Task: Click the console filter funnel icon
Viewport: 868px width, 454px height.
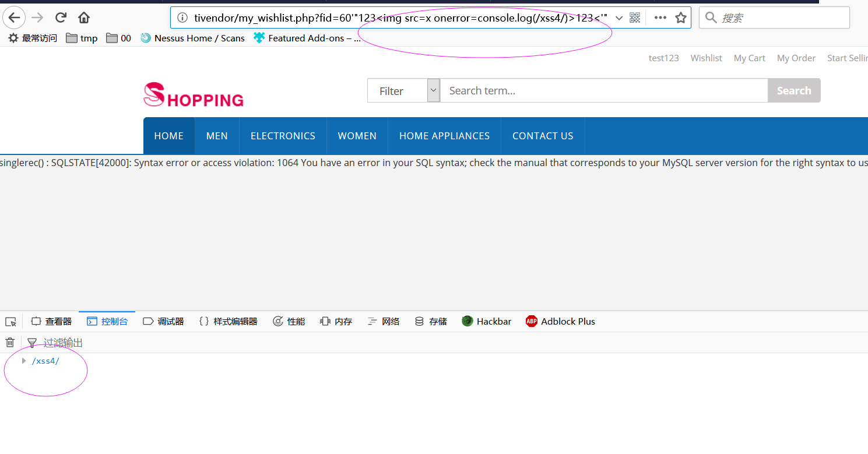Action: (32, 343)
